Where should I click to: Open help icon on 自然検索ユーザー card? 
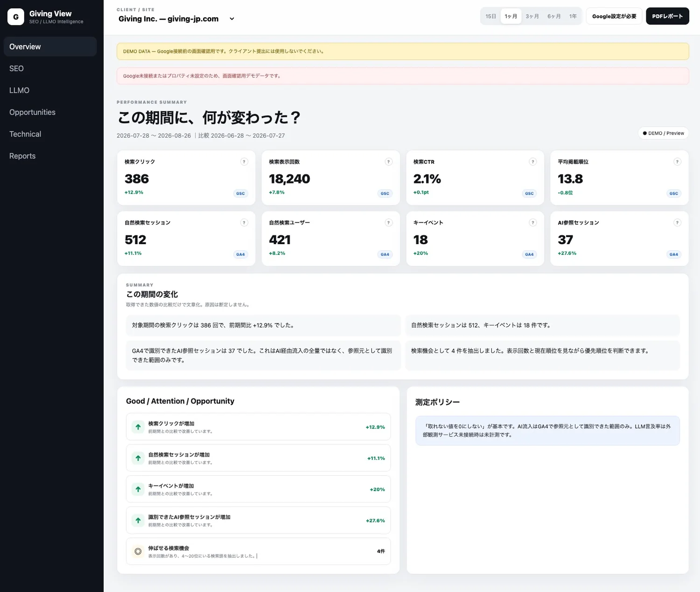click(388, 223)
